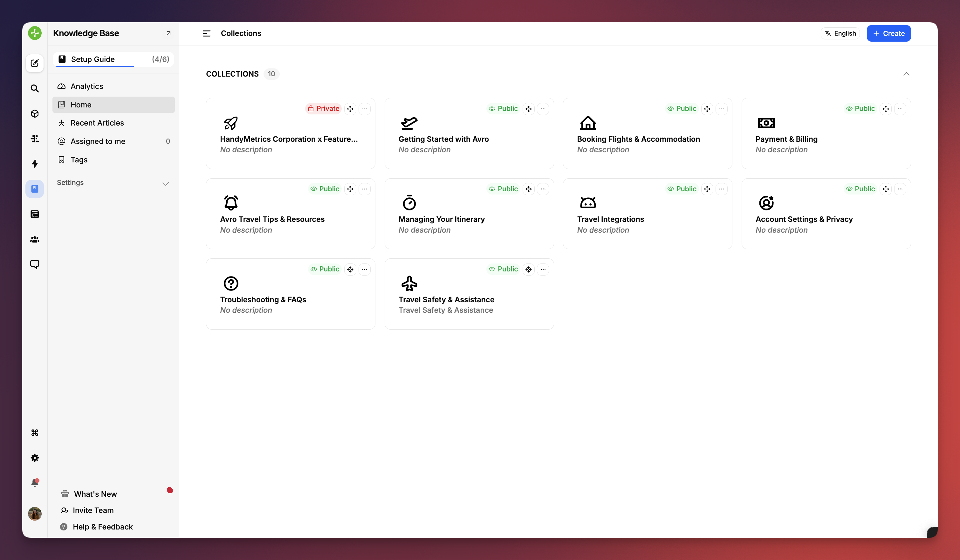The width and height of the screenshot is (960, 560).
Task: Open Invite Team link at bottom
Action: click(93, 510)
